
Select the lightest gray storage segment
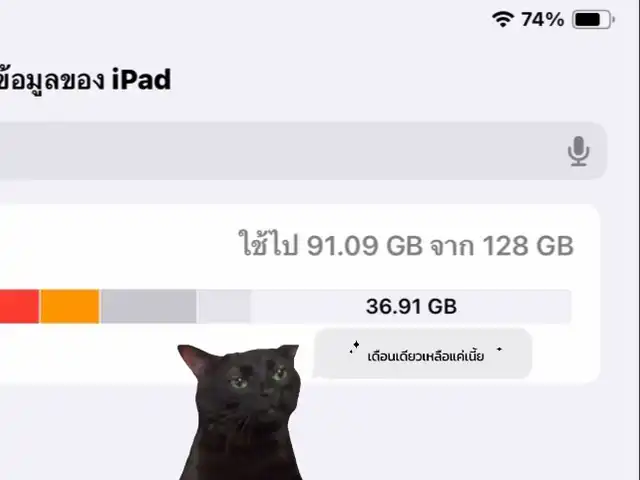point(224,306)
